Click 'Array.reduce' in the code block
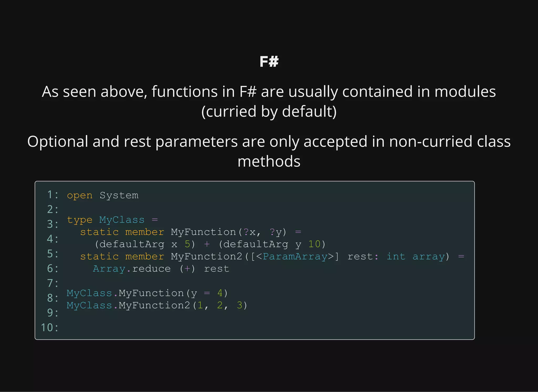This screenshot has width=538, height=392. click(132, 269)
